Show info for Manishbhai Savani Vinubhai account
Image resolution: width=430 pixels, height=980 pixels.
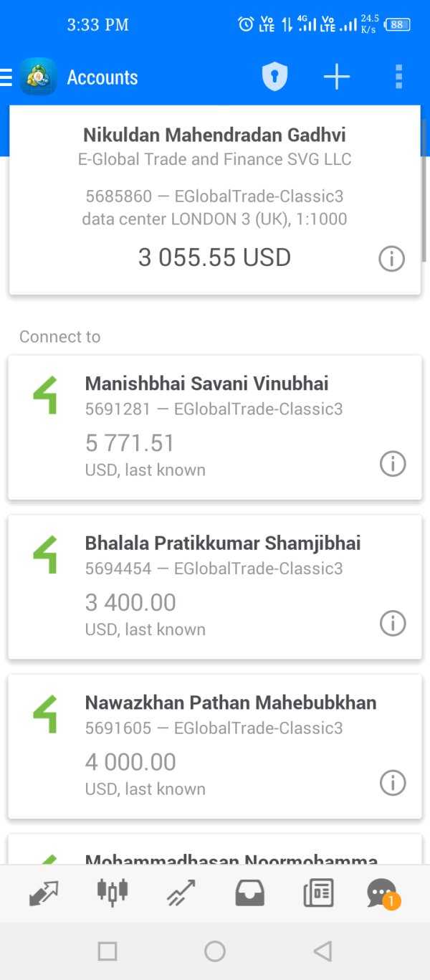coord(392,465)
